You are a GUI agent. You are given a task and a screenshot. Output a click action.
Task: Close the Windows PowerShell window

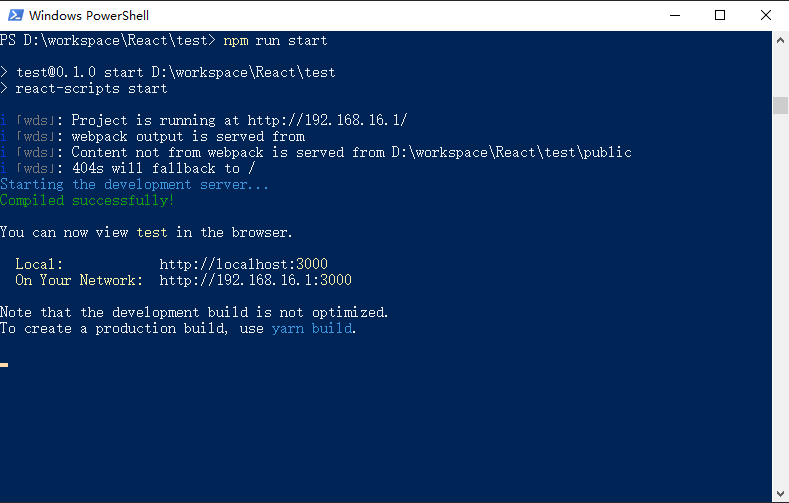[766, 15]
